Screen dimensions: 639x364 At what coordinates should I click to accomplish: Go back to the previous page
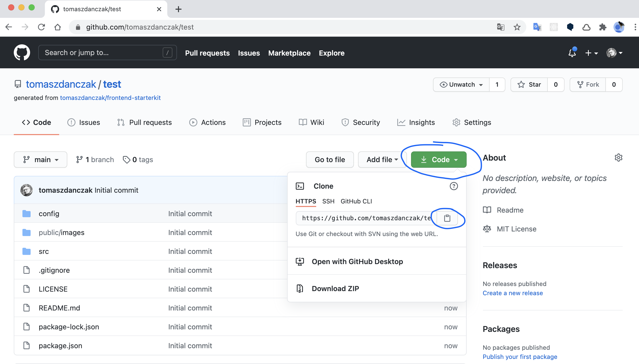click(x=9, y=27)
